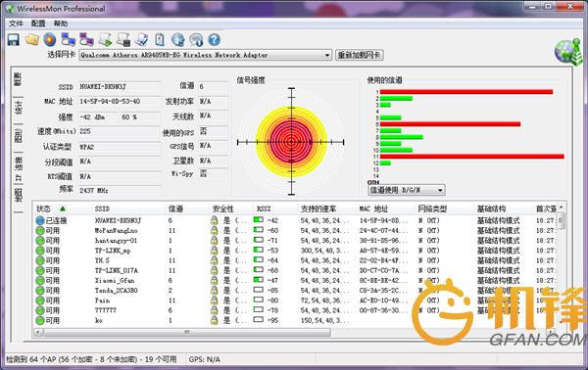Screen dimensions: 588x370
Task: Click the yellow folder open icon
Action: point(32,40)
